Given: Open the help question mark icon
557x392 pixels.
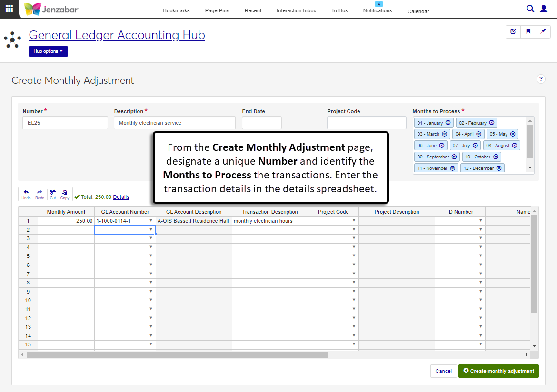Looking at the screenshot, I should [x=541, y=79].
